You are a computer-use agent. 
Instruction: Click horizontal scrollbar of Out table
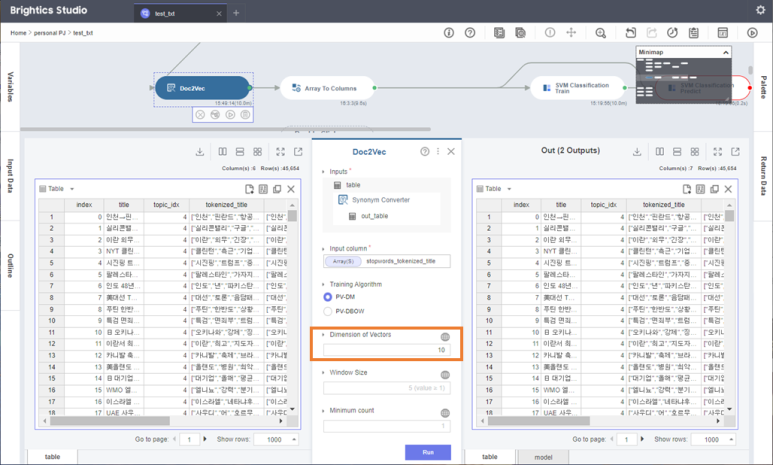(538, 421)
